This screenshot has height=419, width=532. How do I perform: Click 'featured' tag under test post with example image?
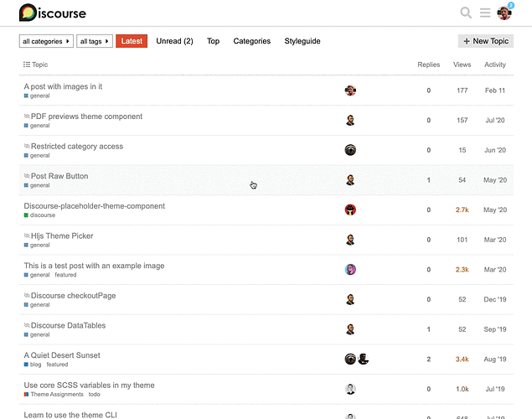tap(65, 275)
